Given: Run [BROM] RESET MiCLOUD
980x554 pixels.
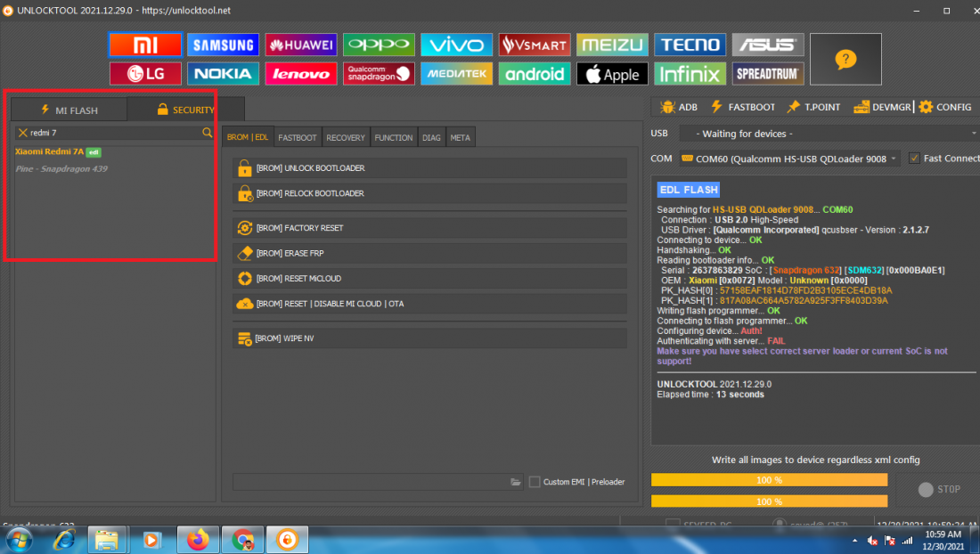Looking at the screenshot, I should 429,279.
